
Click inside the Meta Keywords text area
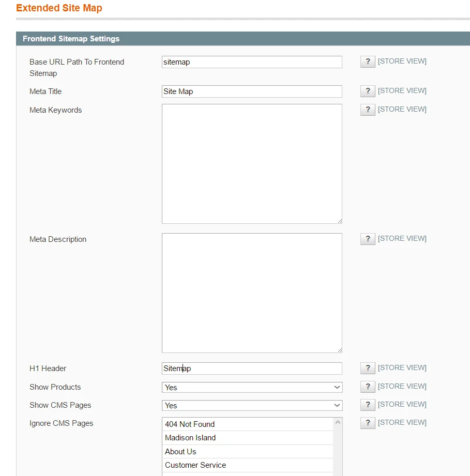(252, 163)
